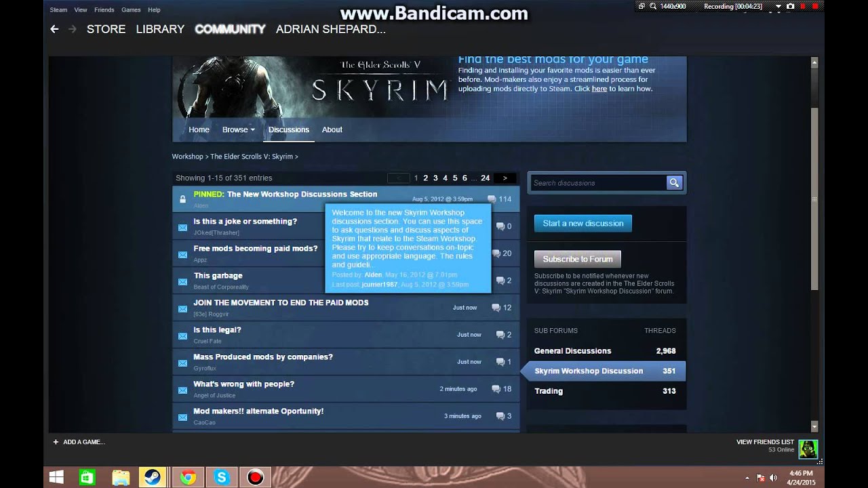This screenshot has width=868, height=488.
Task: Expand the Browse dropdown in Workshop nav
Action: [x=238, y=129]
